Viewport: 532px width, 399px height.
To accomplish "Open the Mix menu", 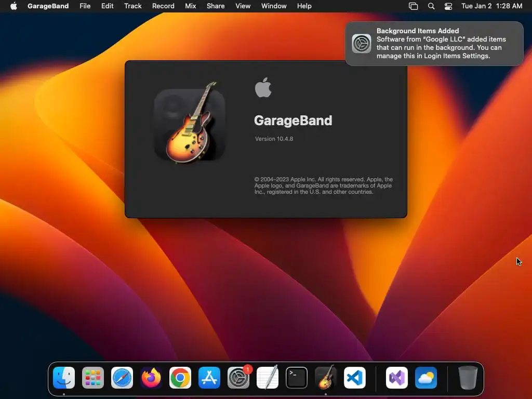I will click(190, 6).
